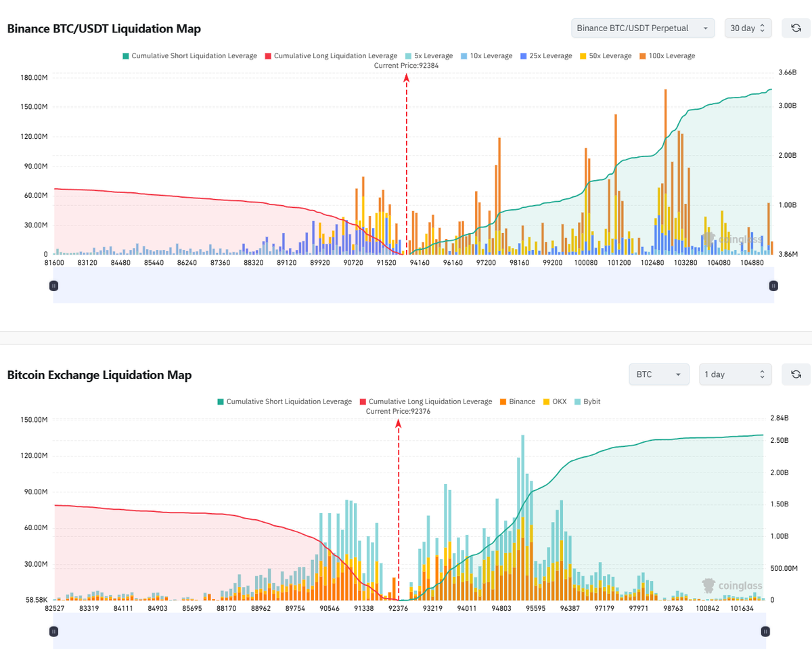The height and width of the screenshot is (652, 812).
Task: Click the Current Price:92384 label
Action: click(x=407, y=66)
